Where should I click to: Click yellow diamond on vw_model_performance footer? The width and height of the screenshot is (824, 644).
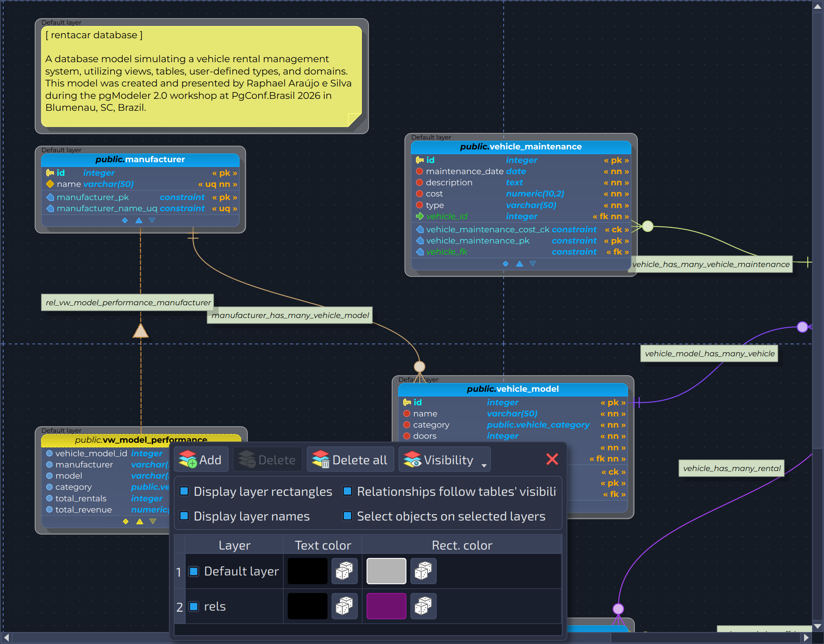click(x=126, y=521)
